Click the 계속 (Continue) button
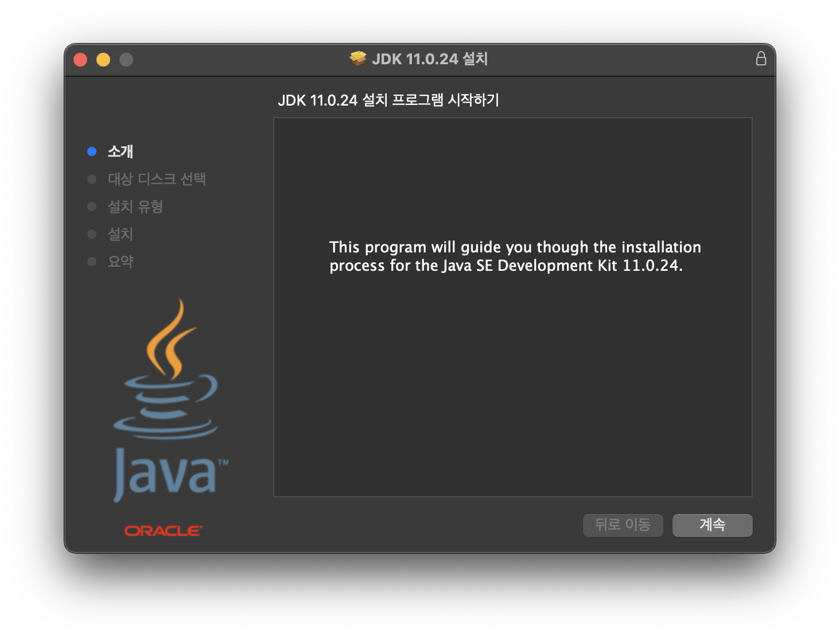 click(712, 525)
